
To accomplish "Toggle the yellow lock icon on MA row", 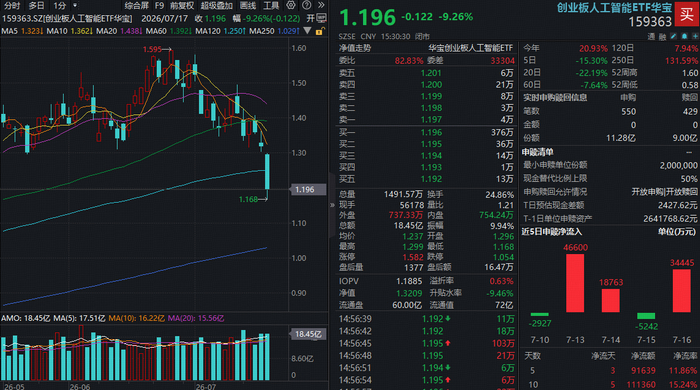I will (x=319, y=31).
